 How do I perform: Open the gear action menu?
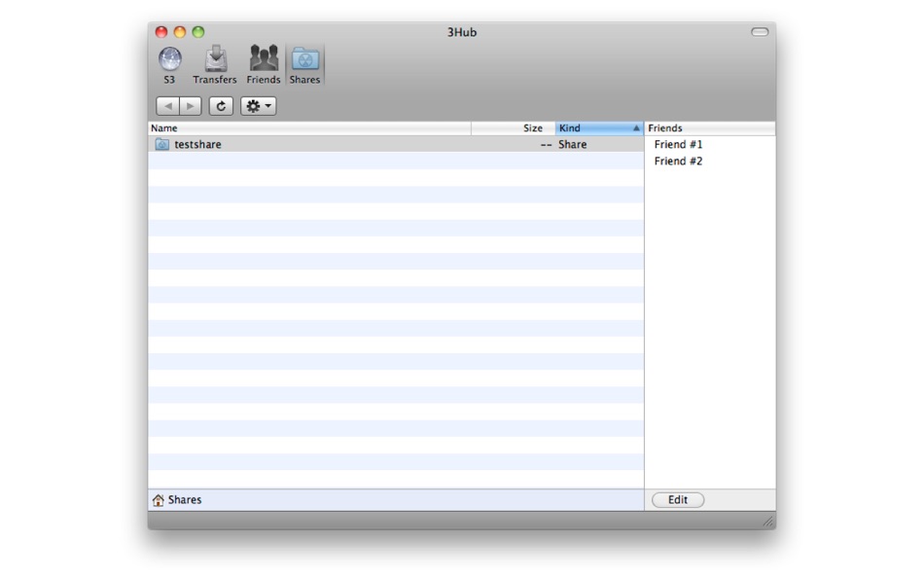(x=258, y=106)
